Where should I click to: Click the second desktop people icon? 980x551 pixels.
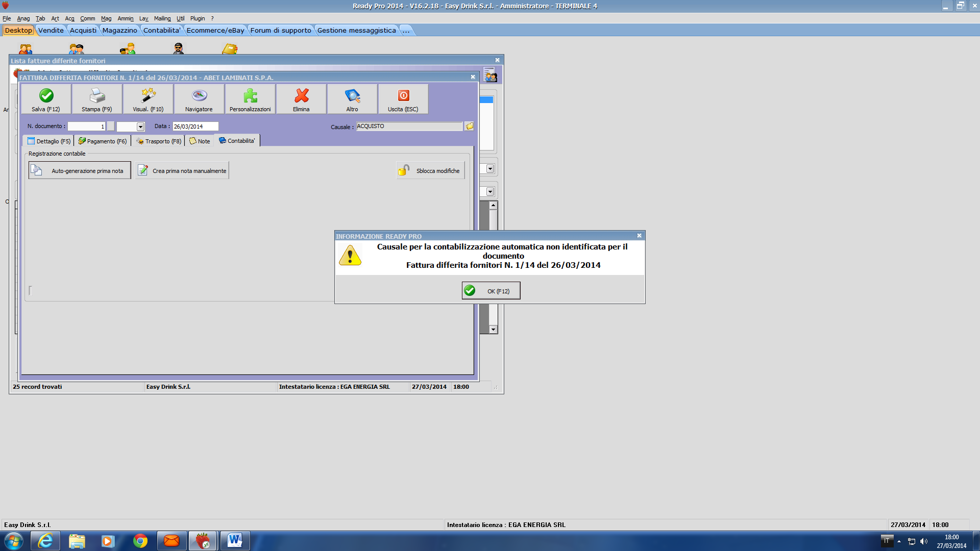[77, 49]
